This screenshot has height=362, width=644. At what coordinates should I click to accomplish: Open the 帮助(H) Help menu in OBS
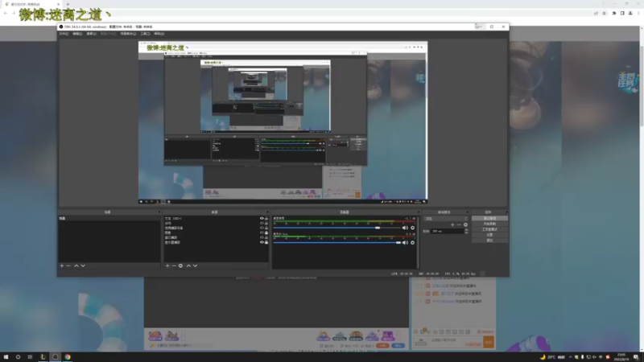click(x=159, y=34)
